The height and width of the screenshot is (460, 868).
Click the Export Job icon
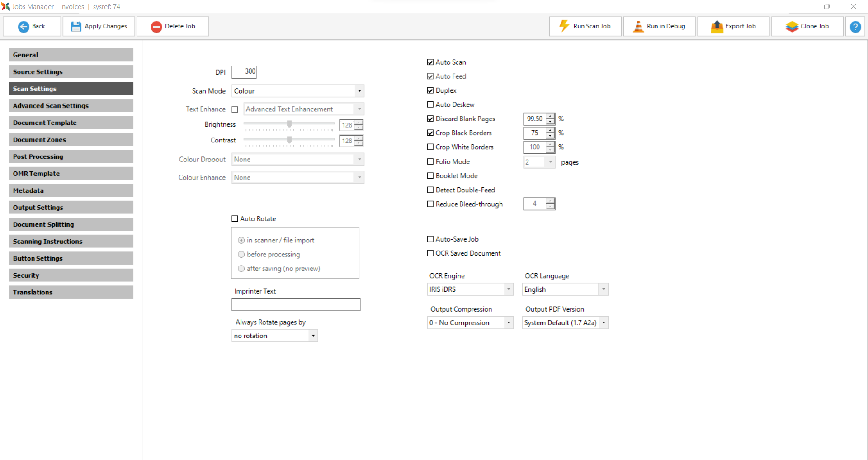pos(717,27)
